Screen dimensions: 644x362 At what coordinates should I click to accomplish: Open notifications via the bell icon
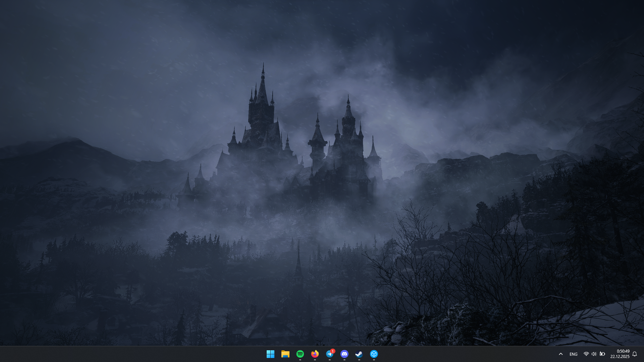pyautogui.click(x=635, y=354)
